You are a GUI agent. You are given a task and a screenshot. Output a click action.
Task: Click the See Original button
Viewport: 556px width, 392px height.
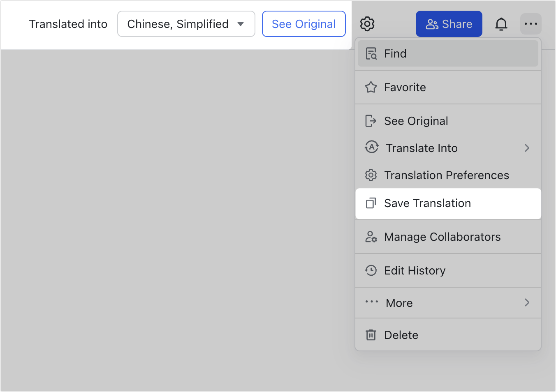point(304,24)
